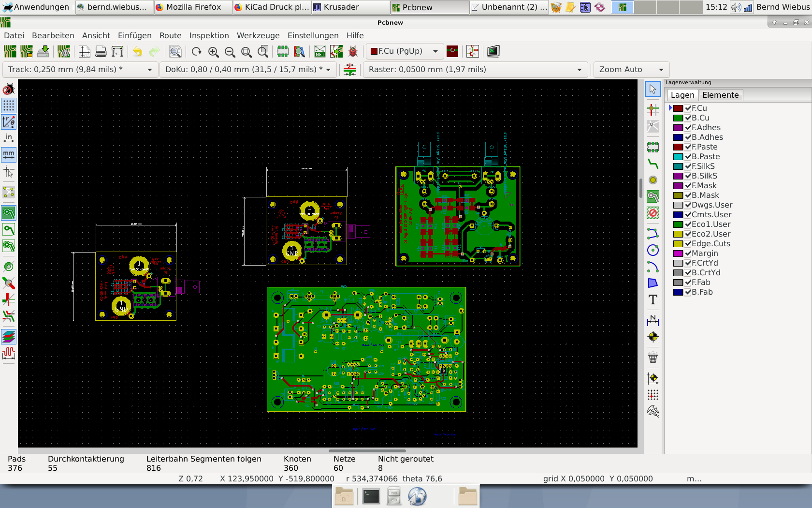Select the Add text tool
Image resolution: width=812 pixels, height=508 pixels.
click(x=653, y=300)
